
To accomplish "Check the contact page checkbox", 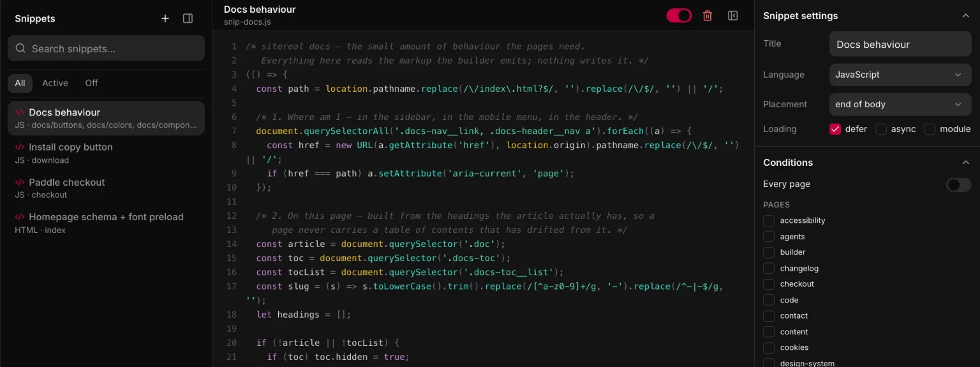I will tap(769, 316).
